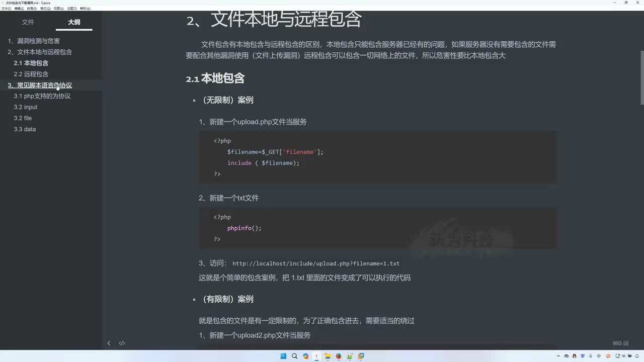Open outline entry 3.3 data
Image resolution: width=644 pixels, height=362 pixels.
[25, 129]
